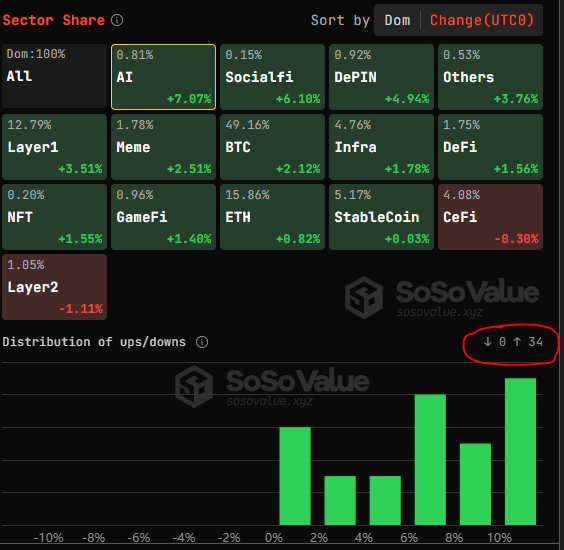Image resolution: width=564 pixels, height=550 pixels.
Task: Click the Sort by label
Action: click(x=340, y=21)
